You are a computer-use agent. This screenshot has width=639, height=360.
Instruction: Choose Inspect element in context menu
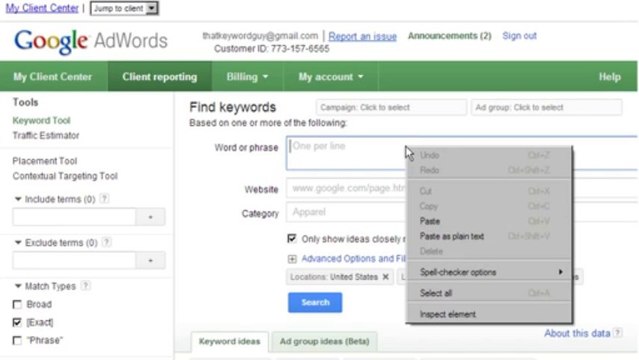[490, 314]
